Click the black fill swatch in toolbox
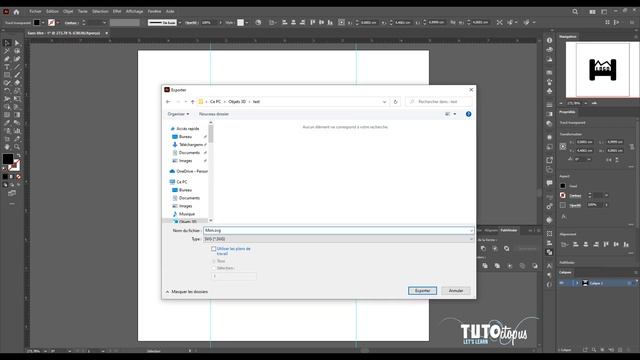 8,159
